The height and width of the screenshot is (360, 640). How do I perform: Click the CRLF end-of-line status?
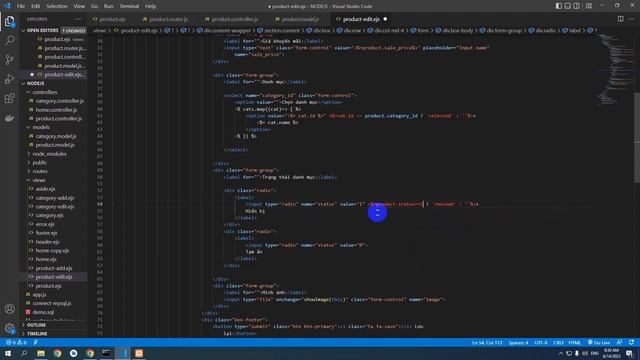coord(558,342)
